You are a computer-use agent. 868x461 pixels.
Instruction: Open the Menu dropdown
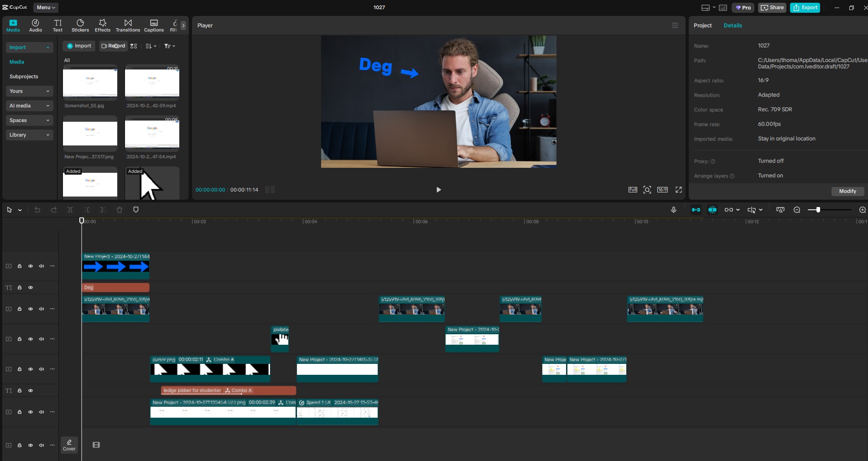[x=46, y=7]
